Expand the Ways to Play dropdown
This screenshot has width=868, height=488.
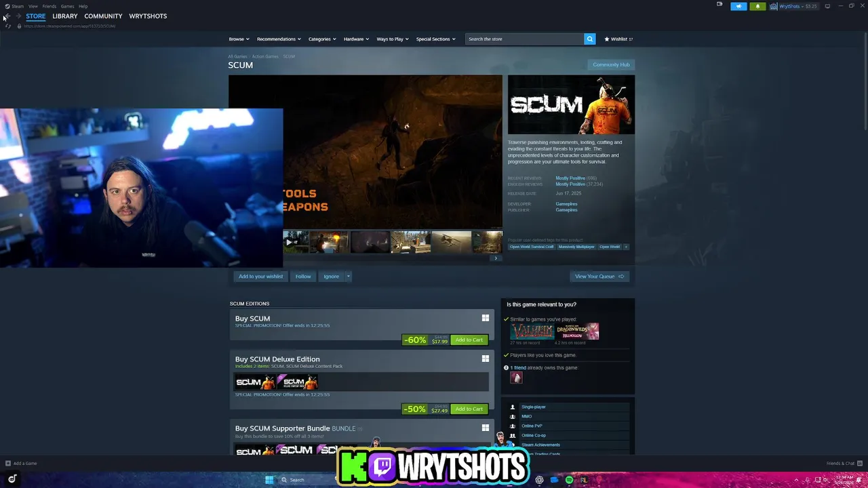click(393, 39)
